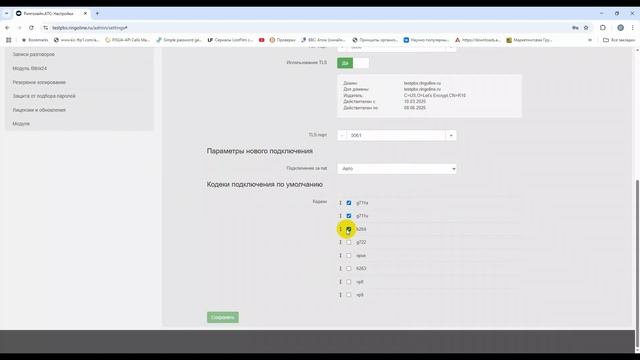Open the 'Все закладки' bookmarks folder
The image size is (640, 360).
[x=619, y=40]
